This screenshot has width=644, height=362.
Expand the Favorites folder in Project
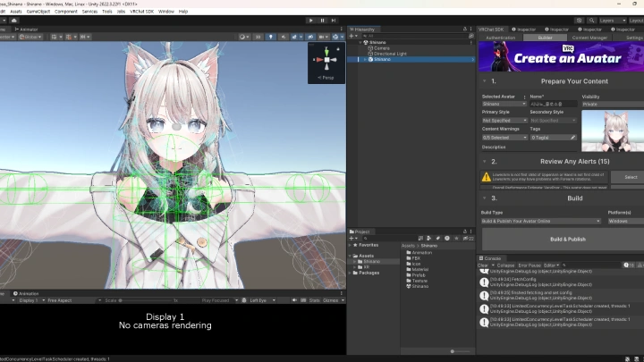(351, 245)
